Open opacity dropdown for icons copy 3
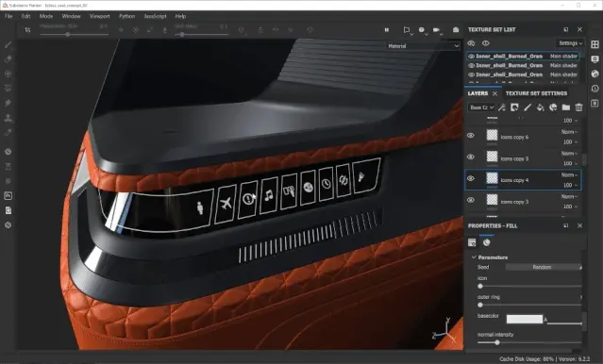603x364 pixels. (570, 207)
